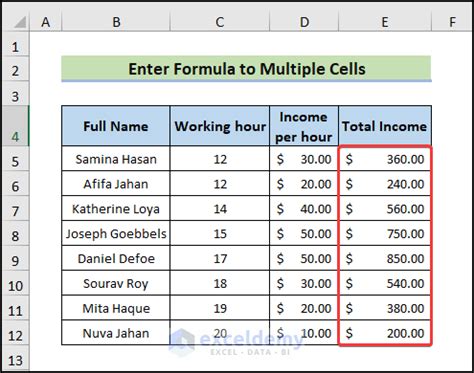Select row 8 header
The image size is (474, 373).
coord(15,233)
